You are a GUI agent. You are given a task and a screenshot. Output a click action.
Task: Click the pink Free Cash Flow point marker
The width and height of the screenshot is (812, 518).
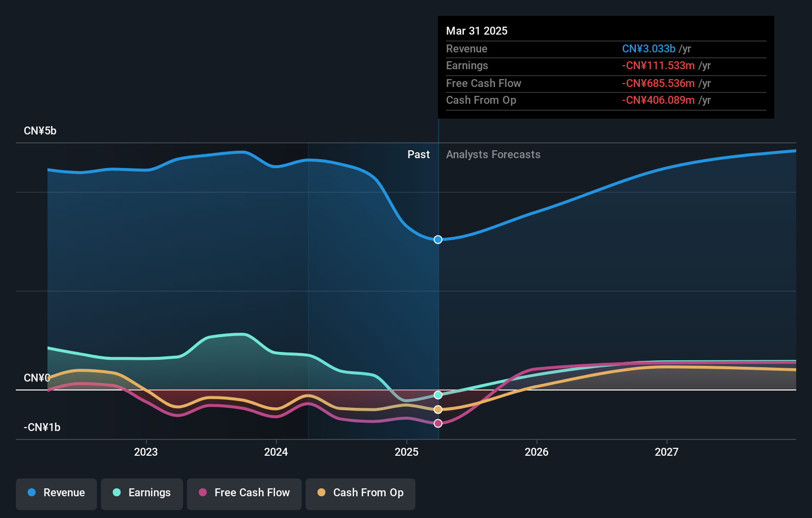tap(438, 424)
